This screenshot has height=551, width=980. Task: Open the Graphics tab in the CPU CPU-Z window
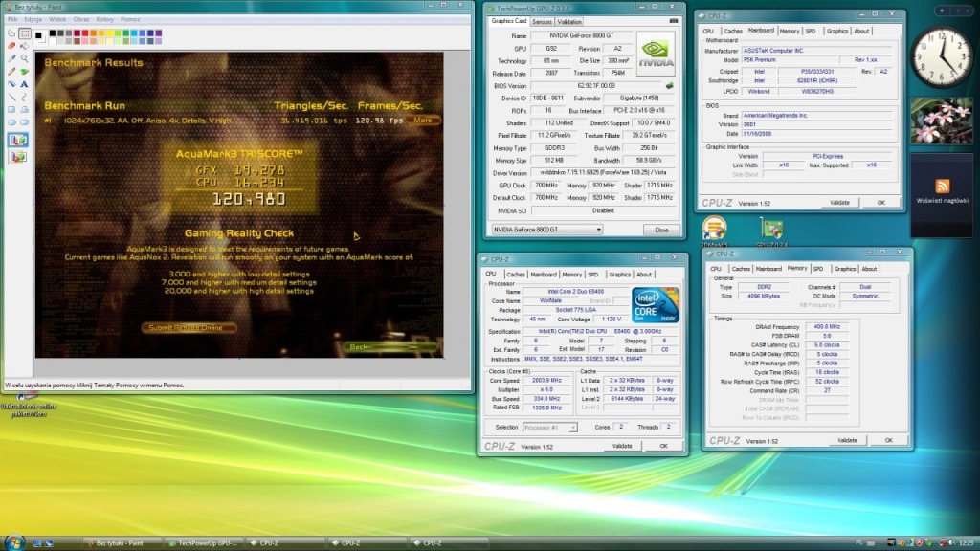619,275
